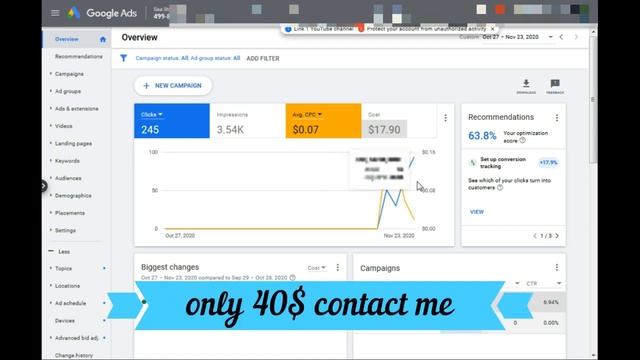Click the conversion tracking recommendation icon
Viewport: 640px width, 360px height.
(x=472, y=163)
